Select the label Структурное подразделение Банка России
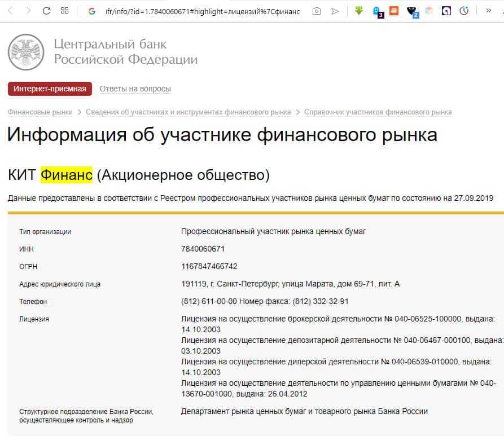Viewport: 504px width, 445px height. (x=86, y=416)
